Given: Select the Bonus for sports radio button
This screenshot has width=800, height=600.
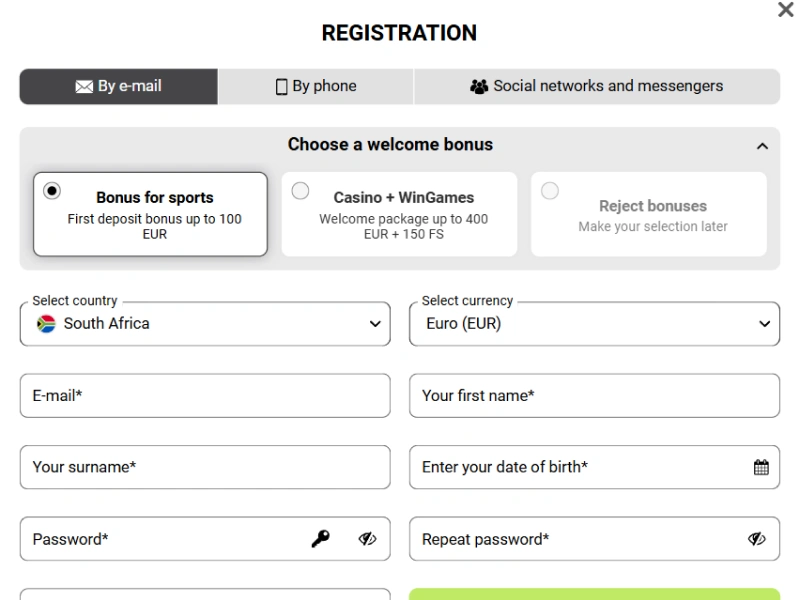Looking at the screenshot, I should (x=53, y=190).
